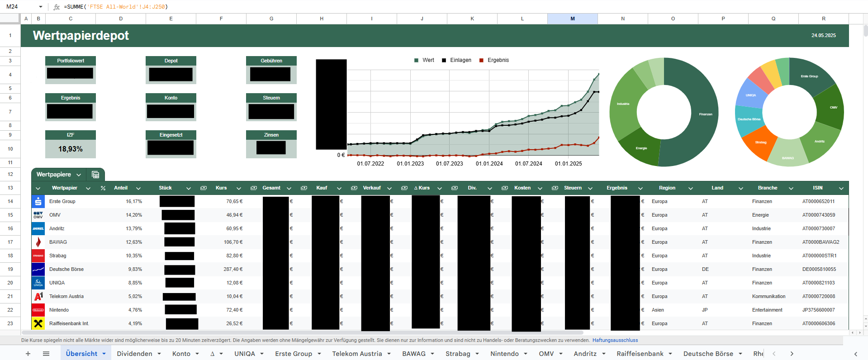Click the table view icon beside Wertpapiere
The image size is (868, 360).
tap(95, 175)
